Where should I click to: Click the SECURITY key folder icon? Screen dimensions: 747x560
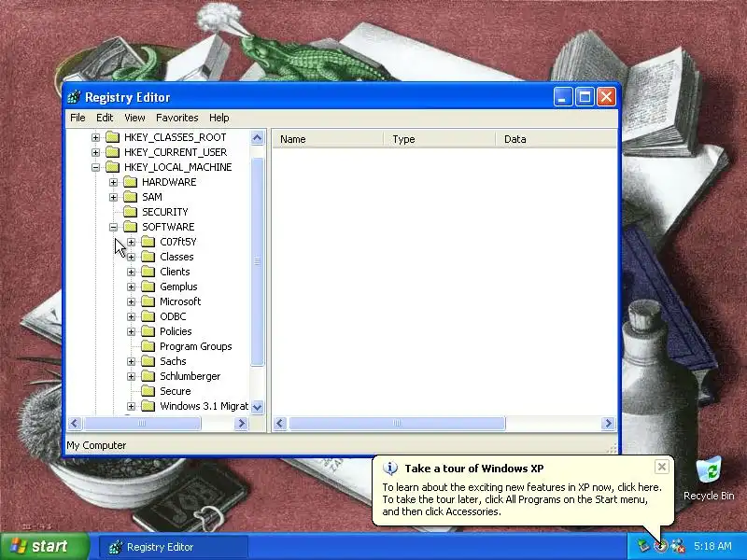[x=130, y=212]
